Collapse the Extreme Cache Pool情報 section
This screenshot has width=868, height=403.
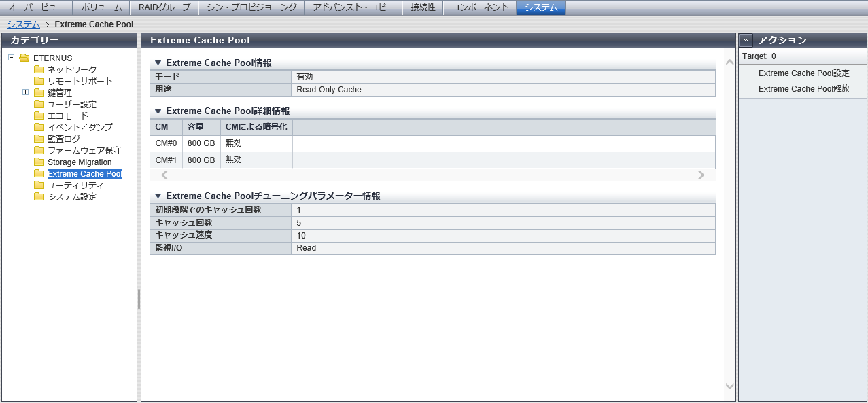click(158, 63)
